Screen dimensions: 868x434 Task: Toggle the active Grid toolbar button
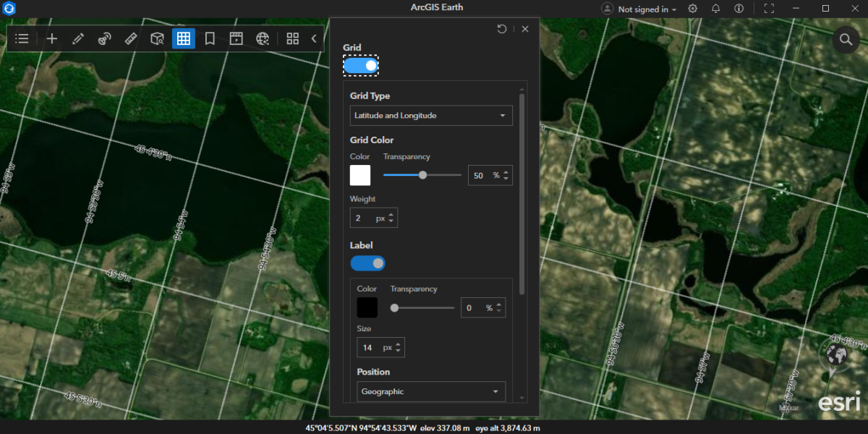pos(184,38)
